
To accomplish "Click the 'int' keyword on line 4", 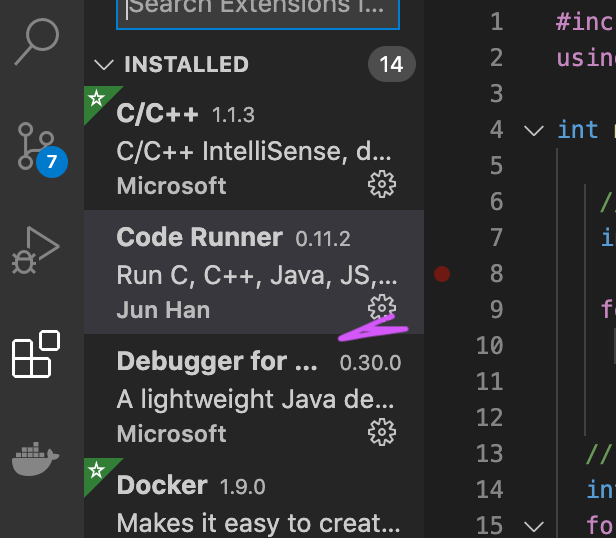I will coord(578,130).
